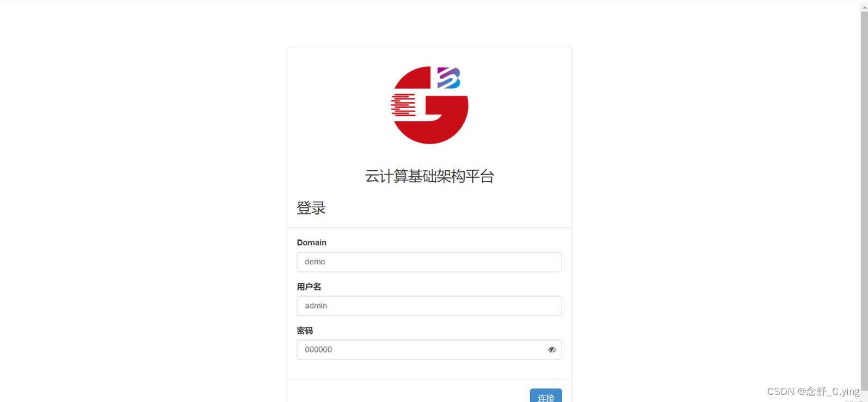
Task: Click the 登录 heading
Action: tap(311, 208)
